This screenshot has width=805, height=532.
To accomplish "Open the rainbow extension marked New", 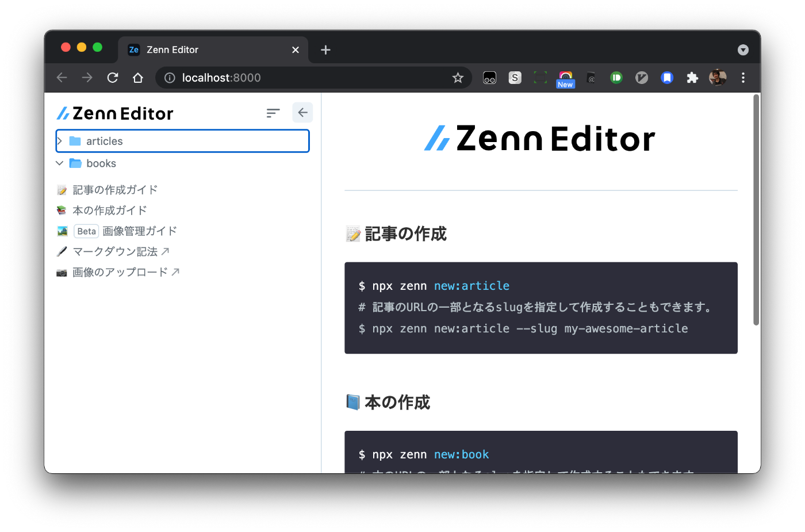I will click(566, 79).
